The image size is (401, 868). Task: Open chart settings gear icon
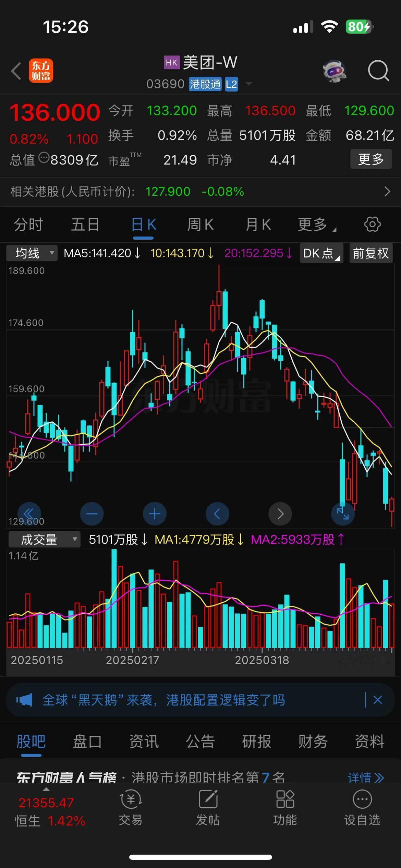click(x=372, y=225)
